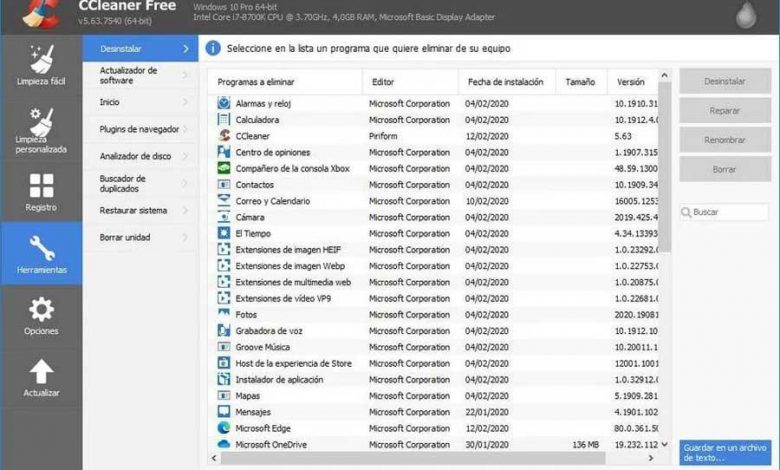
Task: Open Plugins de navegador item
Action: pos(140,129)
